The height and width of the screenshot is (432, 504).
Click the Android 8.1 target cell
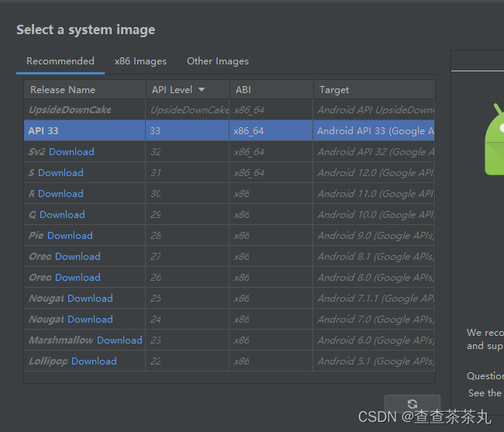tap(374, 256)
